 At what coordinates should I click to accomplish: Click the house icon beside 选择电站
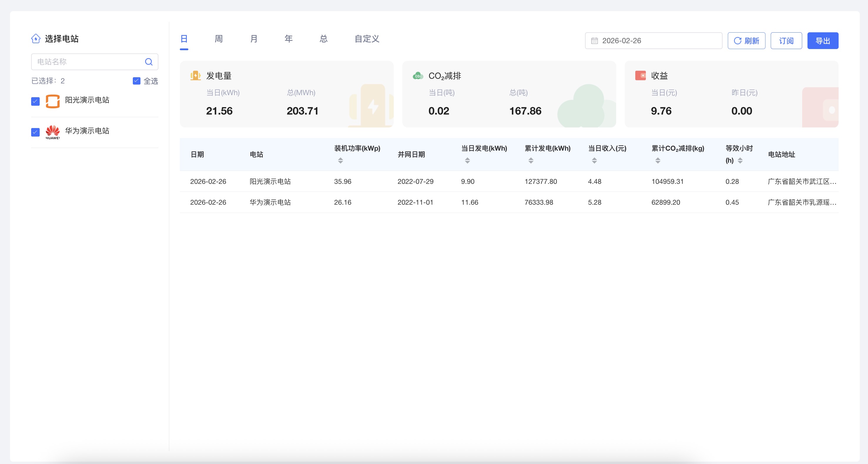coord(36,39)
